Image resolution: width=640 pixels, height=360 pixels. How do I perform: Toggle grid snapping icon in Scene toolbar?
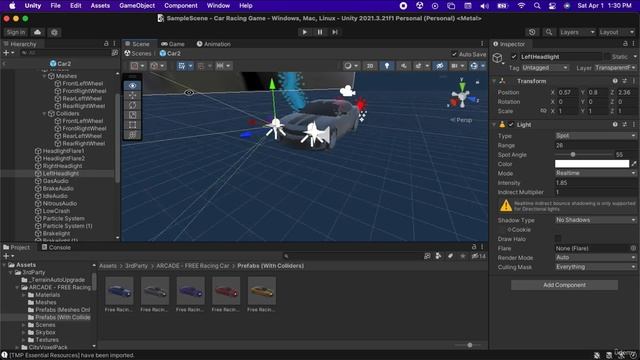tap(201, 66)
